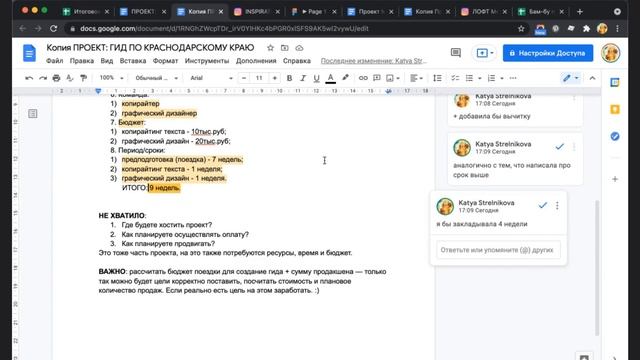Click the Redo arrow in the toolbar
The width and height of the screenshot is (640, 360).
(x=43, y=78)
